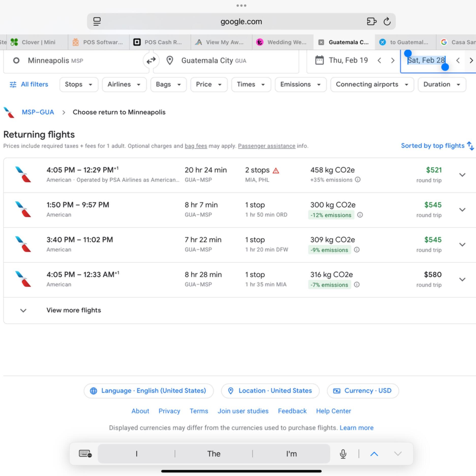Reload the page with the refresh icon
The height and width of the screenshot is (476, 476).
(x=387, y=21)
